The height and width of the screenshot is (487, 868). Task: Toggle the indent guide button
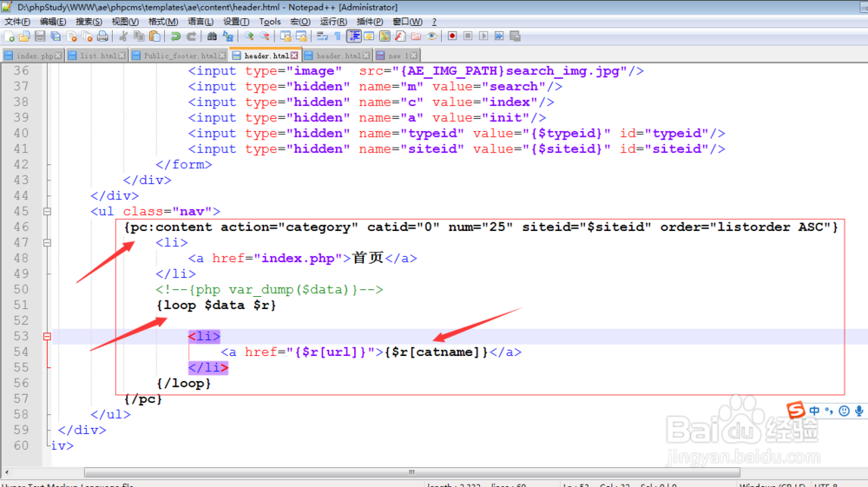[x=354, y=36]
